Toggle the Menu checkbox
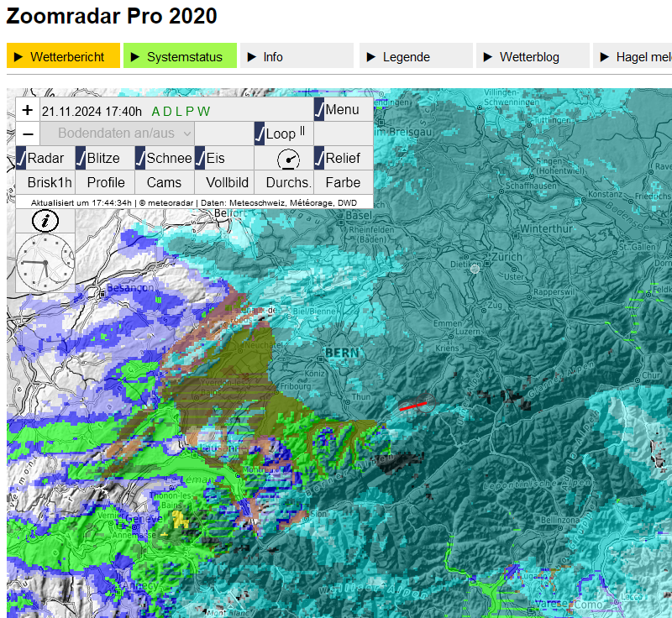Viewport: 672px width, 618px height. click(319, 109)
